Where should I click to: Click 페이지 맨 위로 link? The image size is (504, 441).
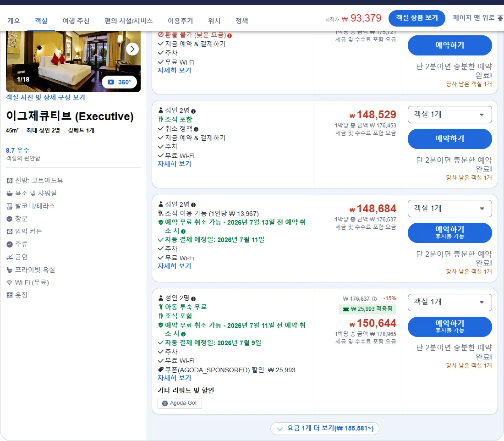[x=477, y=18]
